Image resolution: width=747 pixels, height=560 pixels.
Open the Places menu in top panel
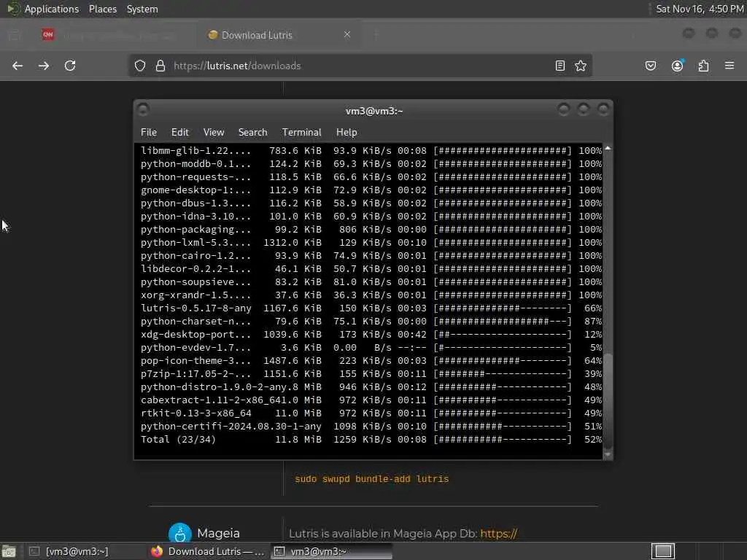pyautogui.click(x=102, y=9)
